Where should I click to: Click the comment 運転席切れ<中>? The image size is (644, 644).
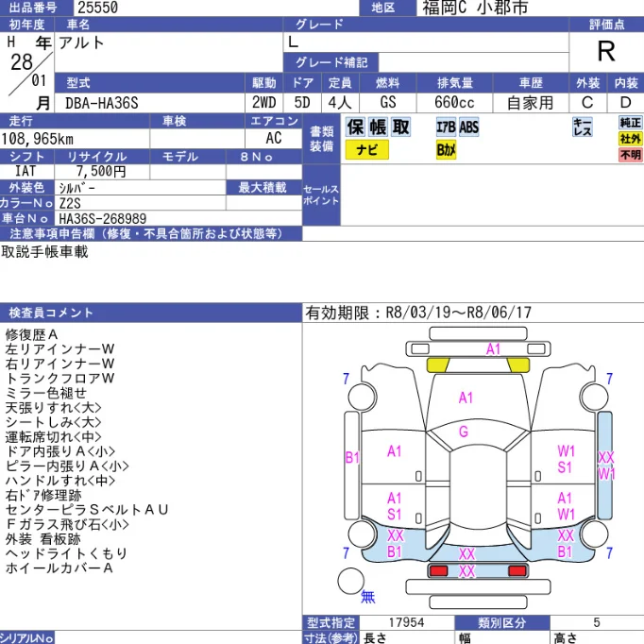click(54, 437)
